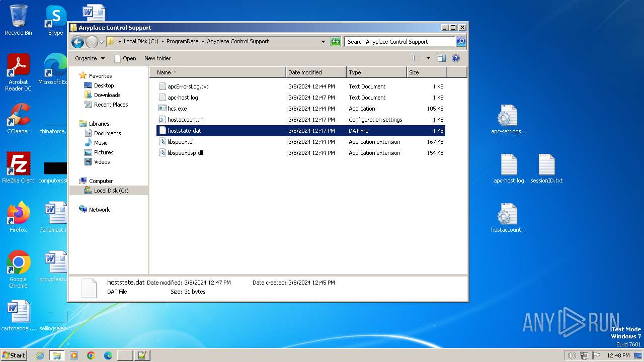Viewport: 644px width, 362px height.
Task: Click the Forward navigation arrow
Action: click(x=92, y=42)
